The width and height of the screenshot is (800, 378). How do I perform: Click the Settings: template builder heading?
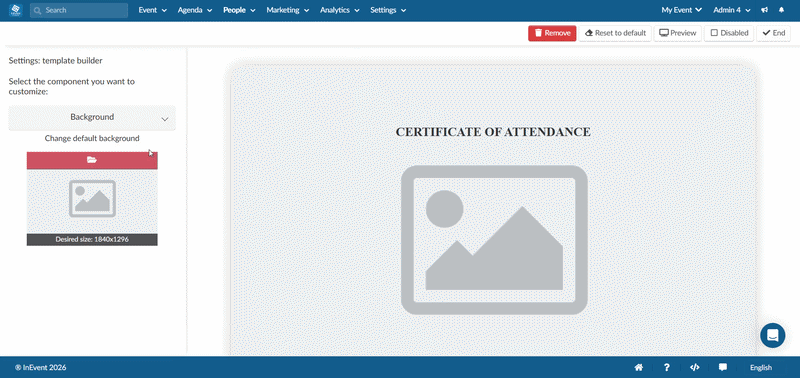pos(56,61)
